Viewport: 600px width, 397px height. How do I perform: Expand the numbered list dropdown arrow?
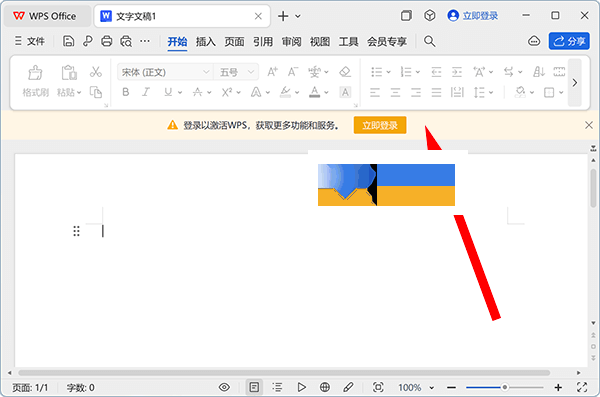418,72
